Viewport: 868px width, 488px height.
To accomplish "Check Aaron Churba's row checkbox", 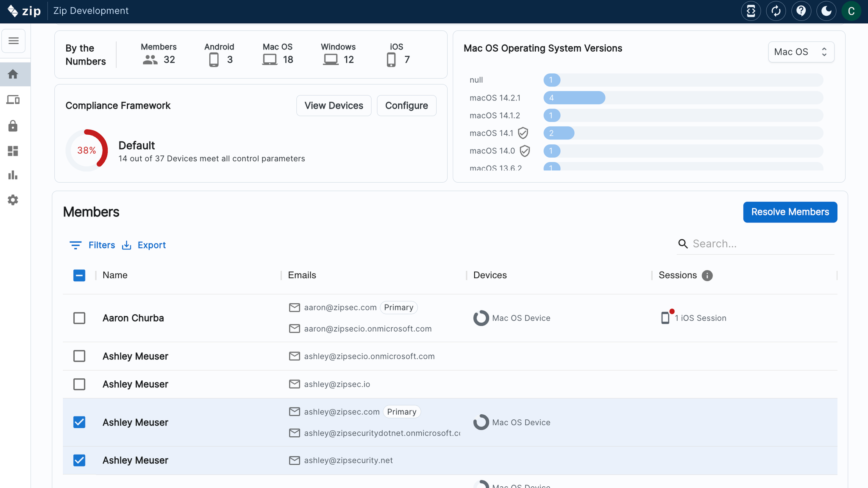I will click(79, 318).
